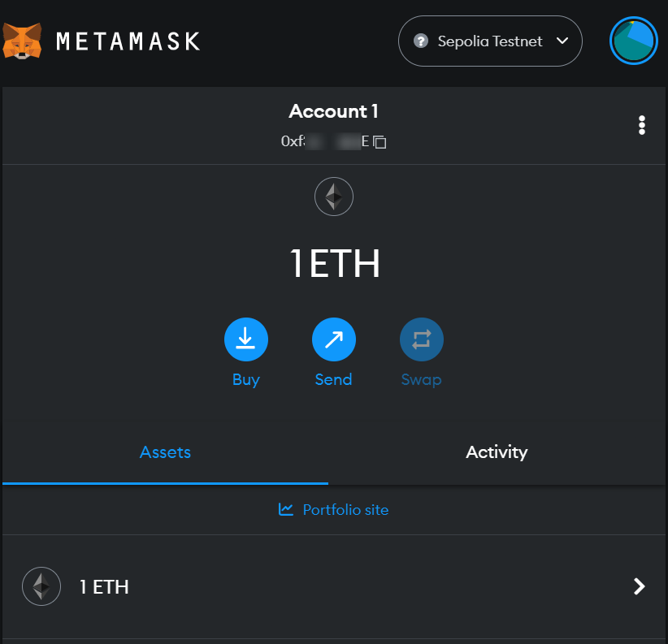Click the large 1 ETH balance
The height and width of the screenshot is (644, 668).
pyautogui.click(x=334, y=264)
